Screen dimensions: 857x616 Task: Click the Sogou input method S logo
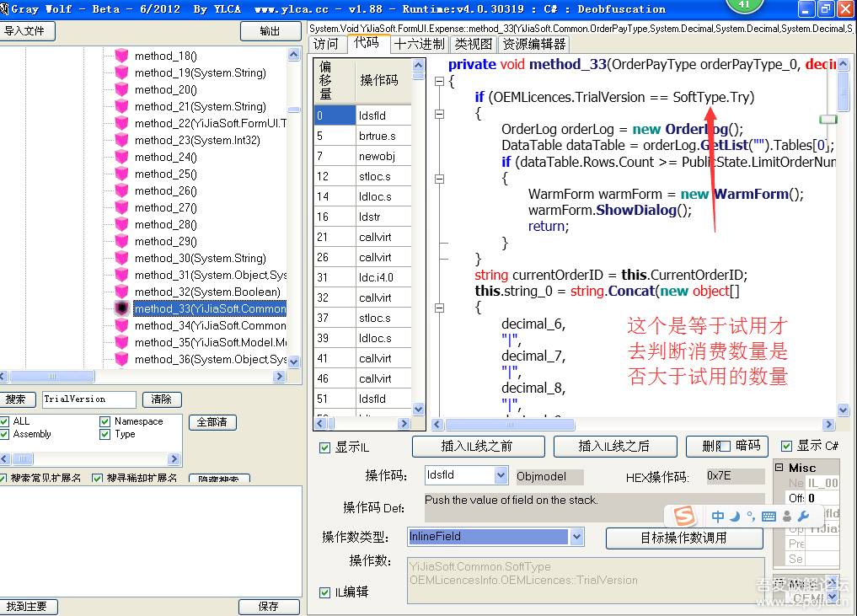click(x=685, y=516)
